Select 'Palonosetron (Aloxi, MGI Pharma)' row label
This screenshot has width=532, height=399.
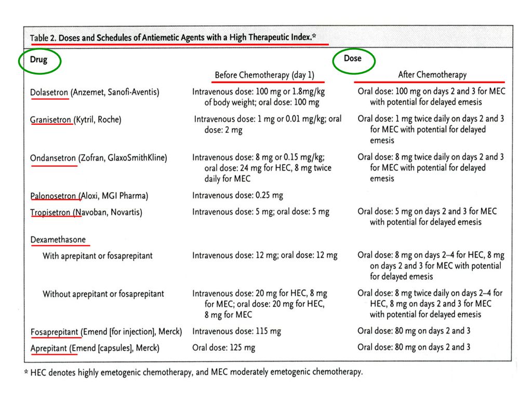[x=89, y=196]
